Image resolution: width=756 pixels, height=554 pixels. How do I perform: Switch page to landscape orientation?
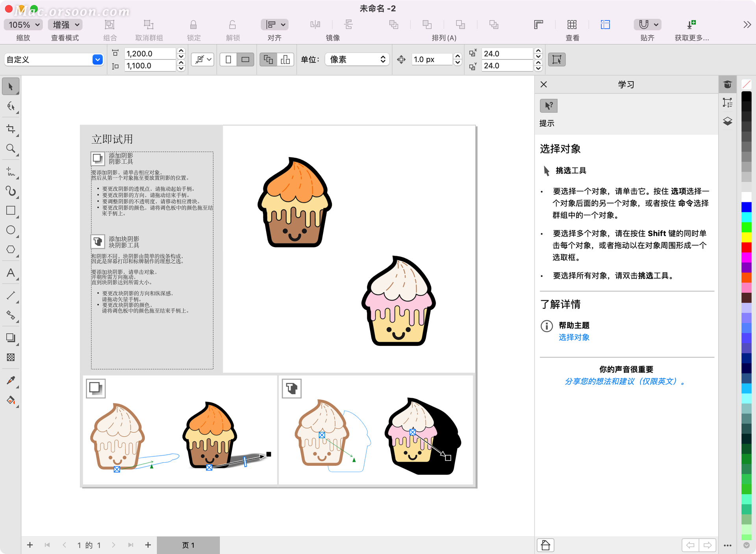pyautogui.click(x=245, y=59)
